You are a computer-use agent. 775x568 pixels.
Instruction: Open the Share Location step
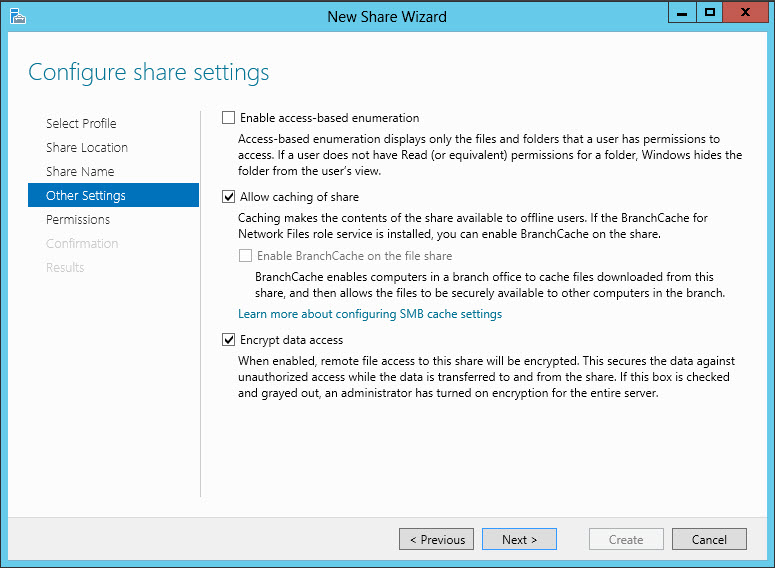(87, 147)
